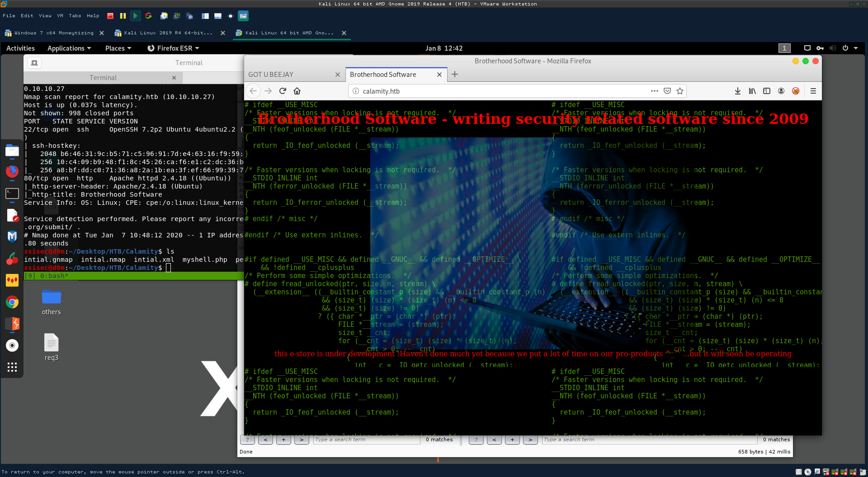Click the VMware revert to snapshot icon
The image size is (868, 477).
click(177, 16)
